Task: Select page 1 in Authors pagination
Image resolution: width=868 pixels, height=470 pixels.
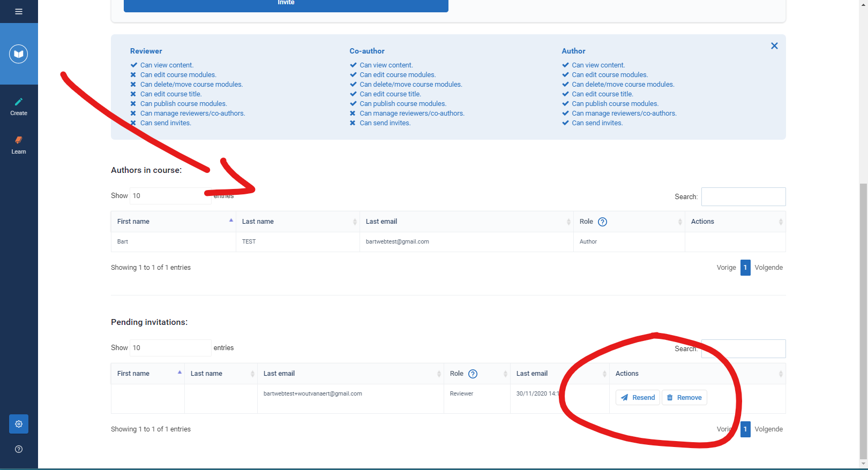Action: pos(745,268)
